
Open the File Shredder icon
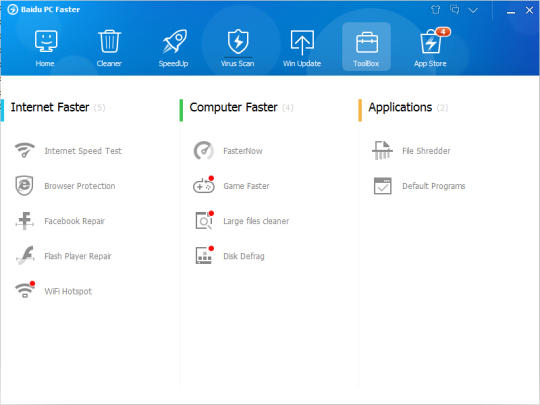click(382, 150)
